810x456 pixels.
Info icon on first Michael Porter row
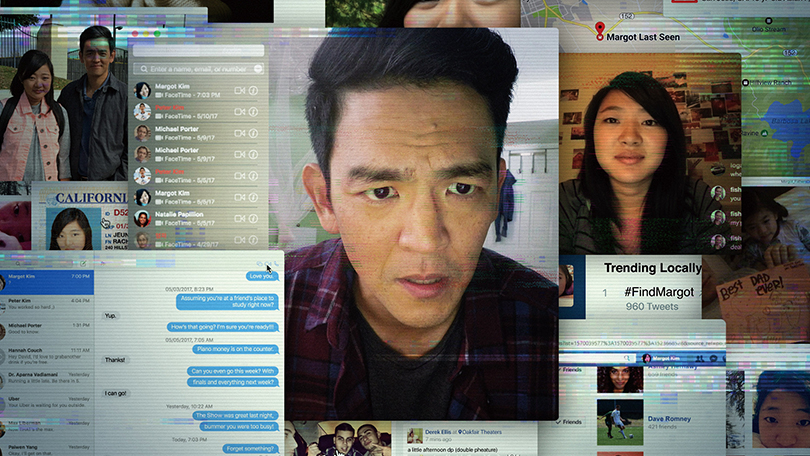click(253, 133)
